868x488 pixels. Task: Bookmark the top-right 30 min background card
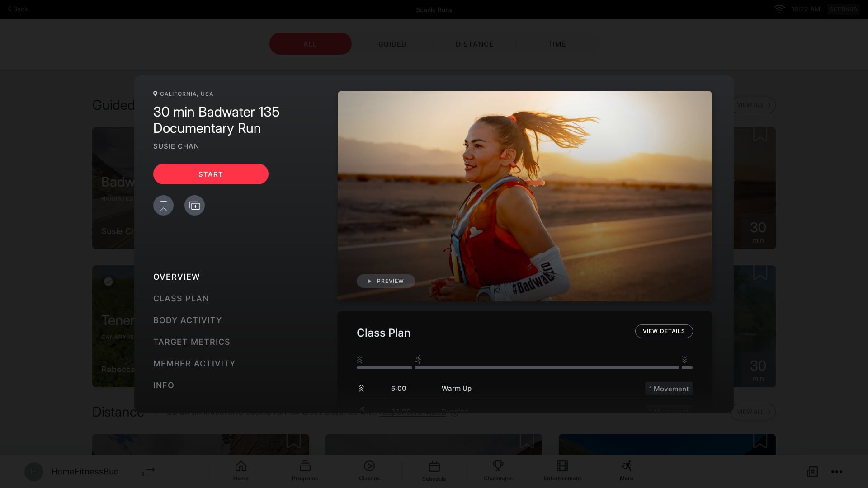[760, 134]
